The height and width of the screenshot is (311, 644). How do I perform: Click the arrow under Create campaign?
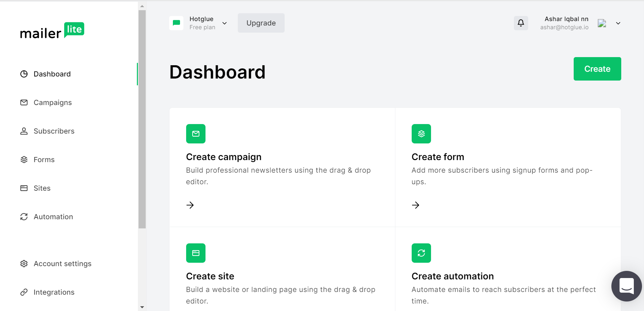[190, 205]
